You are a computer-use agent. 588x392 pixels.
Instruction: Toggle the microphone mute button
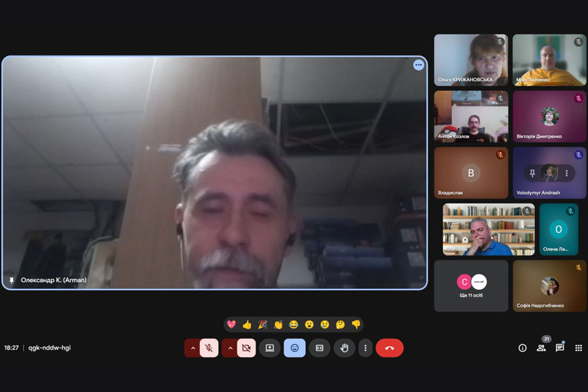209,348
